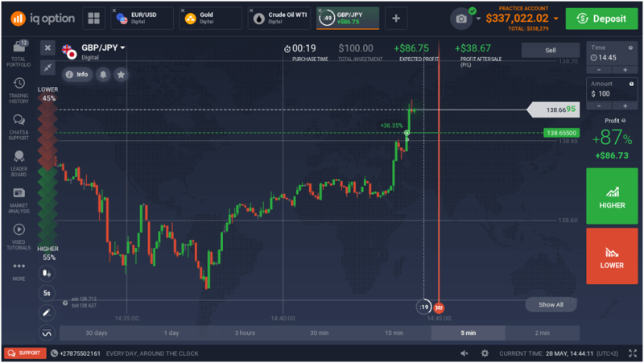Click the green 138.65500 entry price label

coord(561,133)
